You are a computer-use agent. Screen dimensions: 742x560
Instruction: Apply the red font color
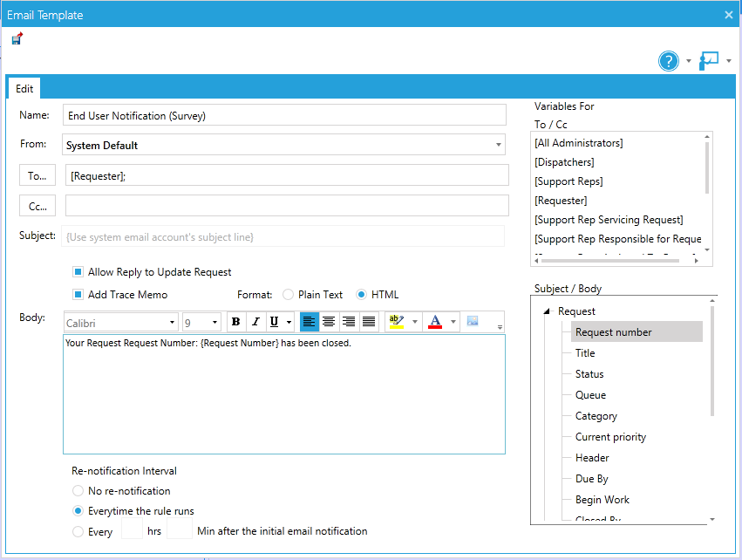click(435, 322)
